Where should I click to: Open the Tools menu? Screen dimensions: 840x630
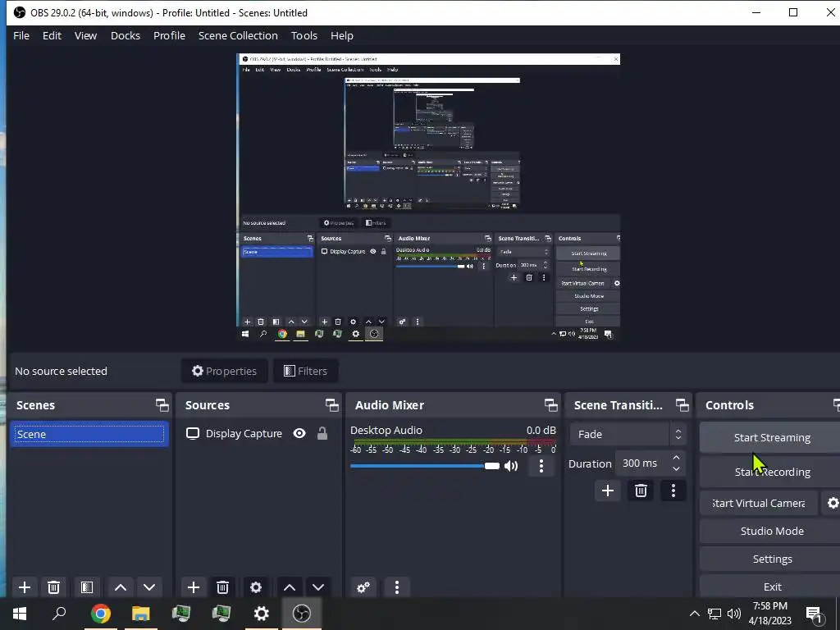(x=304, y=36)
